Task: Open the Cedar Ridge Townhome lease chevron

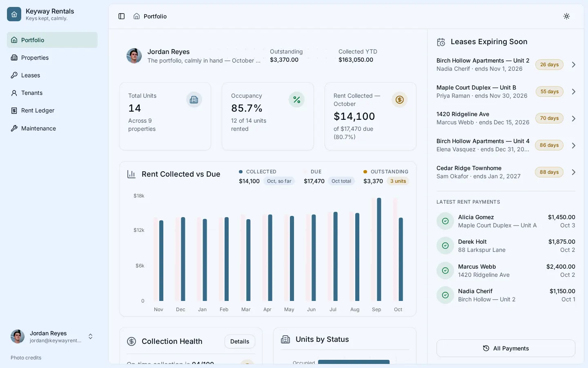Action: pos(574,172)
